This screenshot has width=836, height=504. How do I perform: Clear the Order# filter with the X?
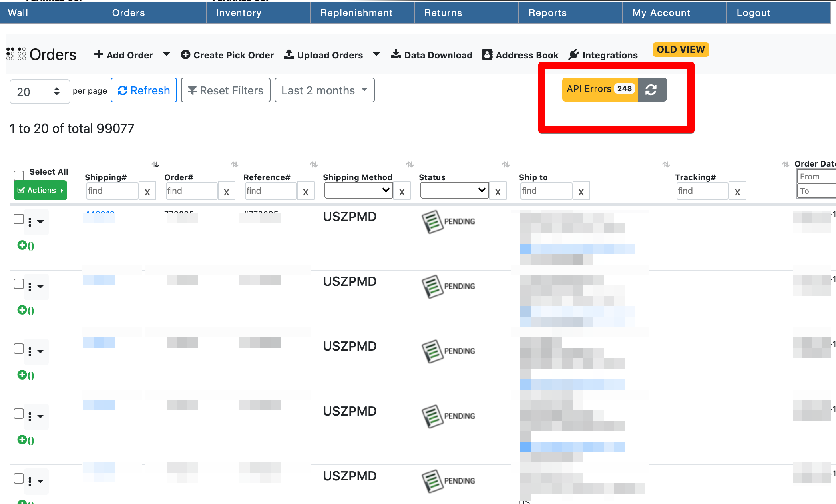(x=227, y=191)
